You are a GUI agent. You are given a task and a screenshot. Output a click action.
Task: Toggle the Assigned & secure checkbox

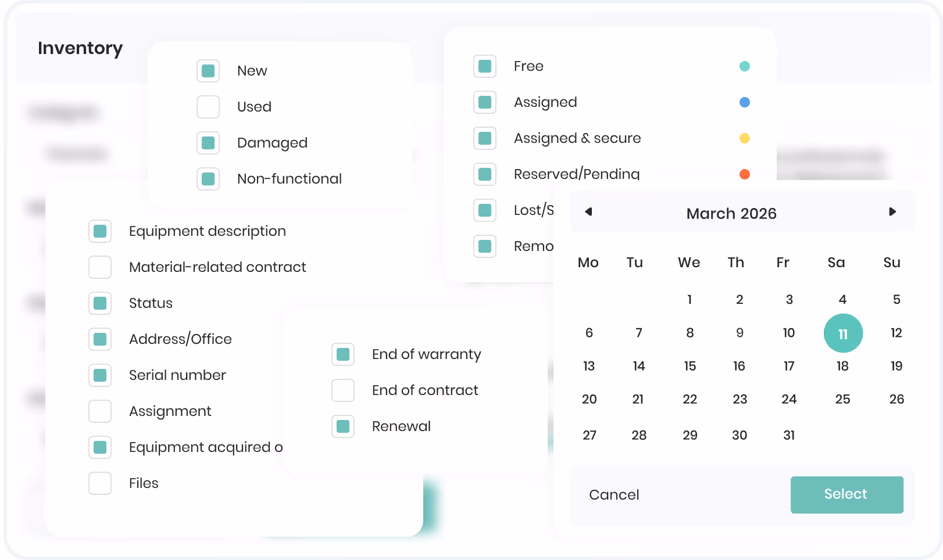[485, 138]
